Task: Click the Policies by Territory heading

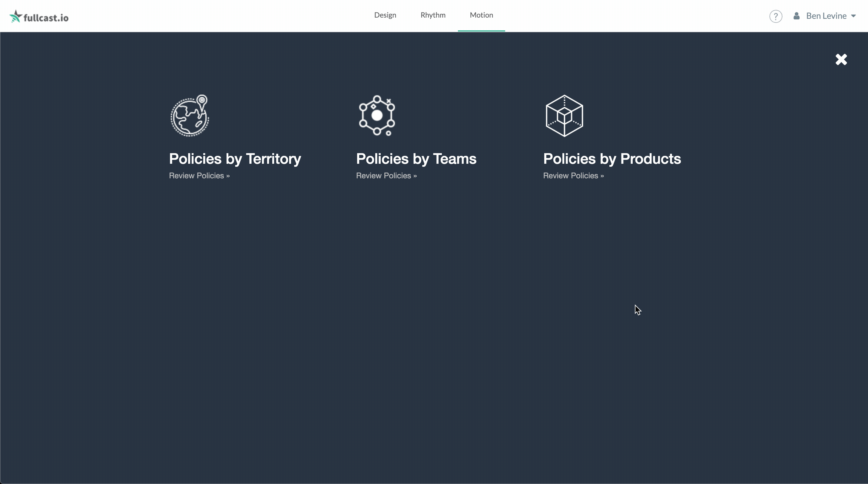Action: (x=235, y=159)
